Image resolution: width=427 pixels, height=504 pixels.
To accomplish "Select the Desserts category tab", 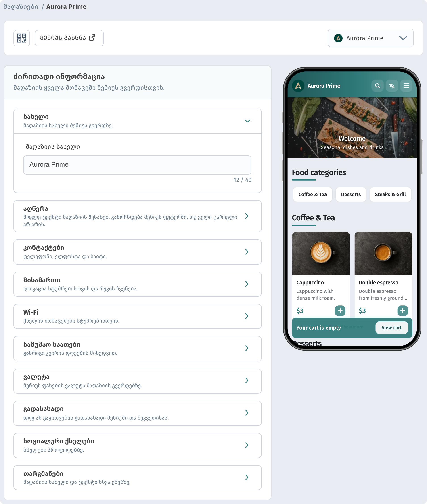I will pos(351,194).
